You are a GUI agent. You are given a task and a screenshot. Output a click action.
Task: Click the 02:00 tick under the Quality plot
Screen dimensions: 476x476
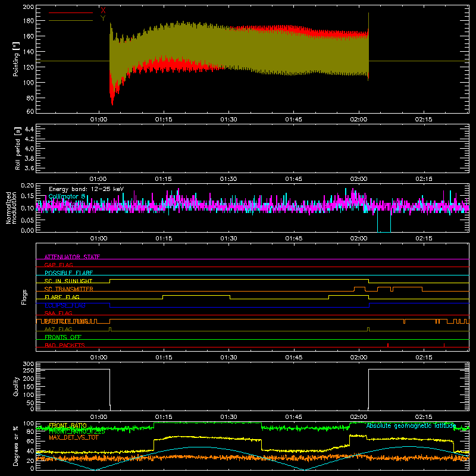pyautogui.click(x=359, y=417)
